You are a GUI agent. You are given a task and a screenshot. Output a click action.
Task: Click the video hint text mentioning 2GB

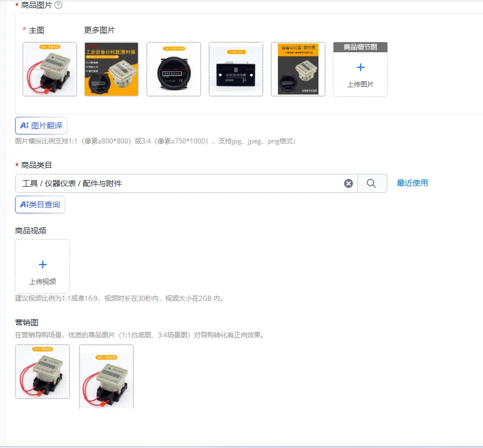[119, 298]
